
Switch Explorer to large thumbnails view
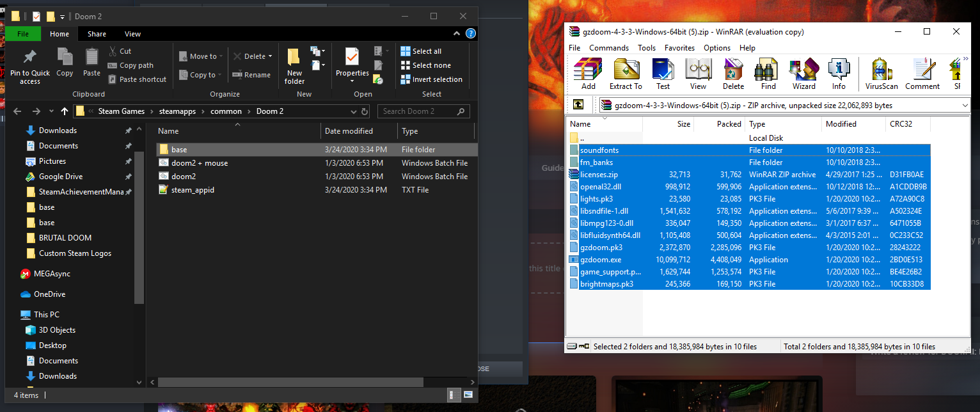pos(468,395)
